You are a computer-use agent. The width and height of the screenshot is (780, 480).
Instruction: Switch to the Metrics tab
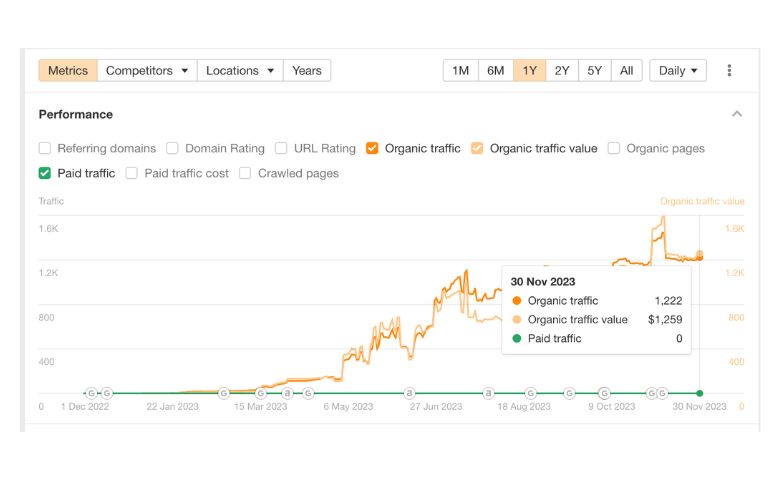point(68,71)
